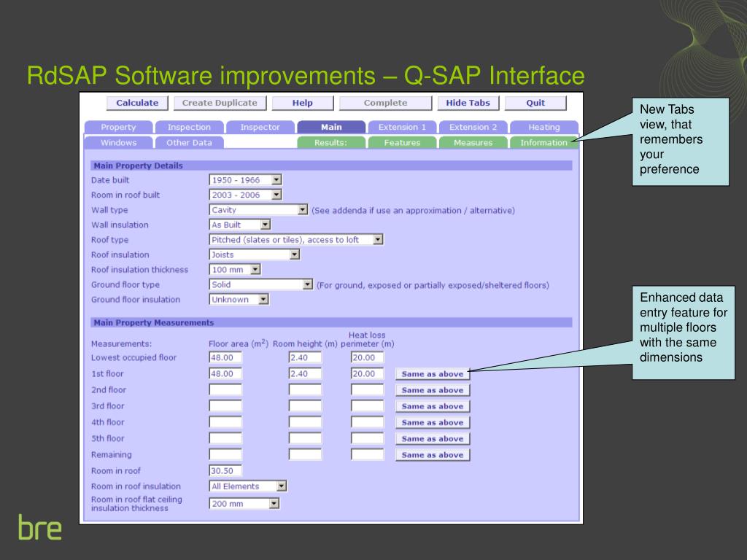Image resolution: width=747 pixels, height=560 pixels.
Task: Open the Features tab
Action: 402,142
